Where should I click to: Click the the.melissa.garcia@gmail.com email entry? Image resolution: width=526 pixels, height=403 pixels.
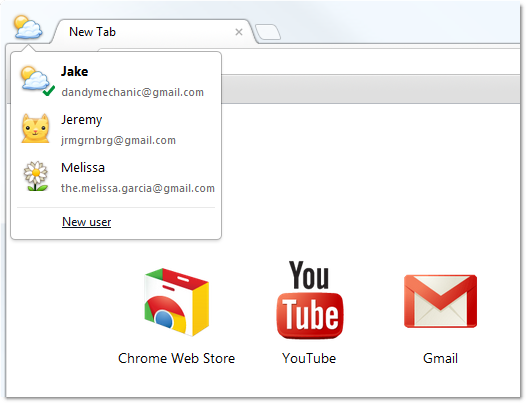coord(138,188)
